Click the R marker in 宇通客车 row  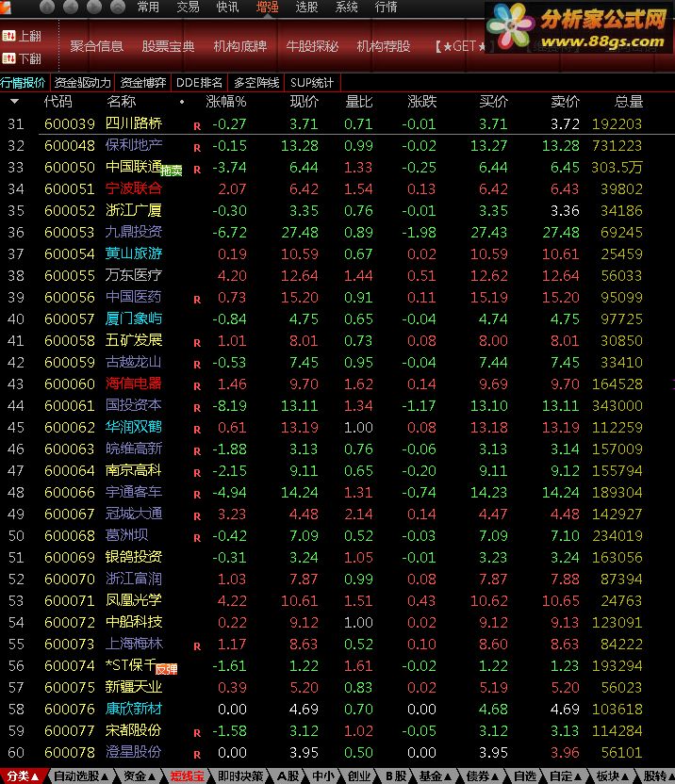pos(197,495)
